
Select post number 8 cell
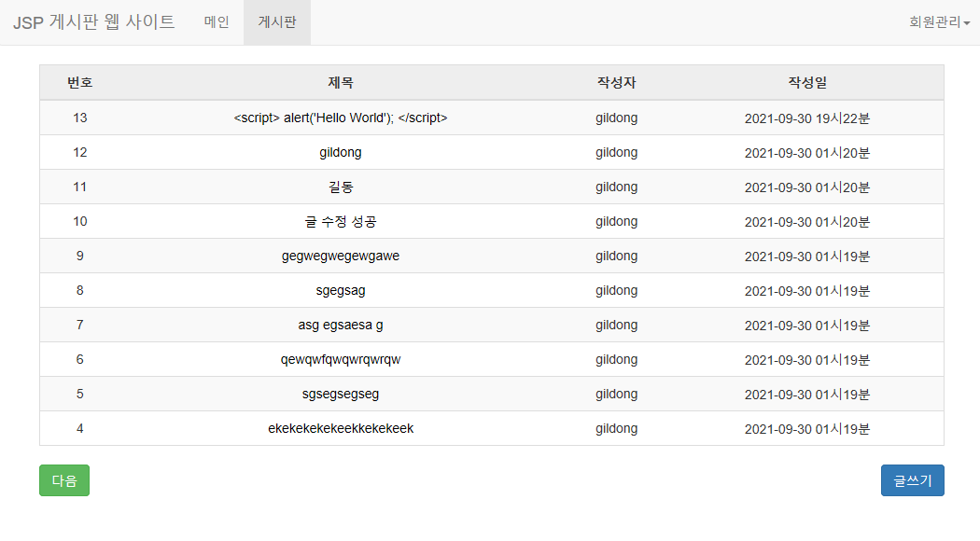(80, 290)
